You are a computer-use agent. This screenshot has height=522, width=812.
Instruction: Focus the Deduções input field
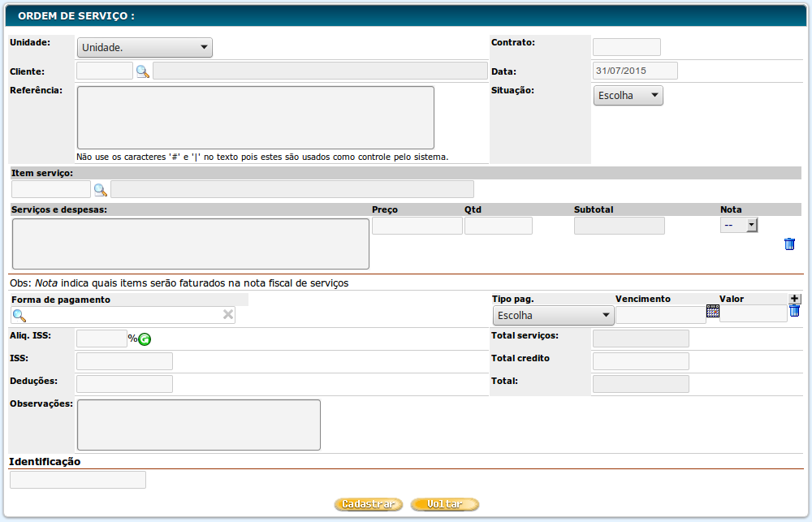tap(124, 384)
